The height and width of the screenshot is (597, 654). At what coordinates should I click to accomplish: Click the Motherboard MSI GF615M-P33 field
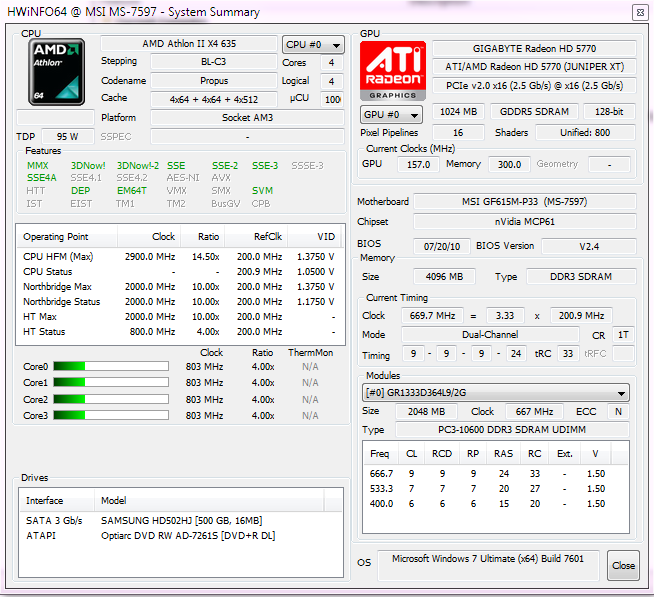[525, 202]
